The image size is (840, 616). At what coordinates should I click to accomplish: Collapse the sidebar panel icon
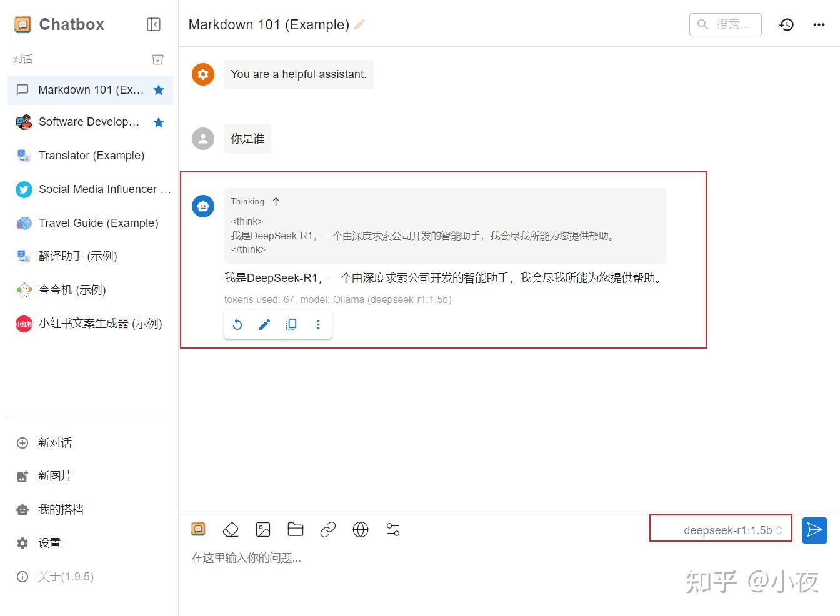(154, 24)
